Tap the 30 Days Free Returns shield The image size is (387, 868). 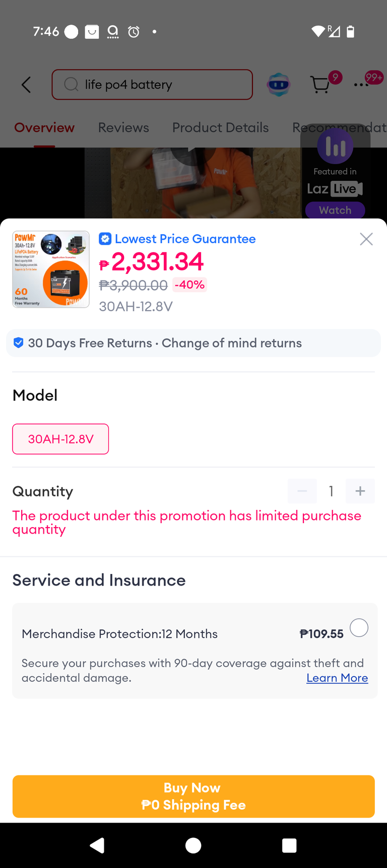point(19,343)
